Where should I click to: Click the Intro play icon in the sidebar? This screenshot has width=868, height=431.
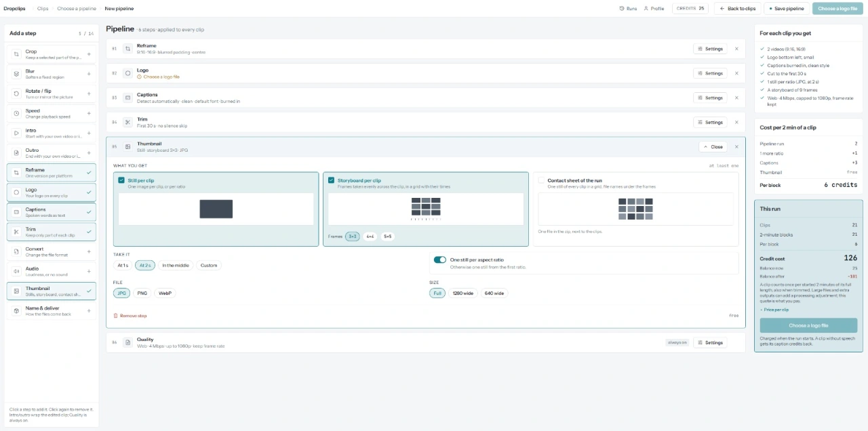[x=16, y=133]
